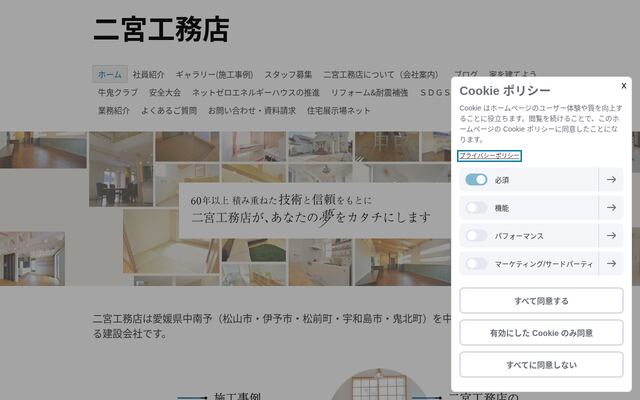The height and width of the screenshot is (400, 640).
Task: Open the 住宅展示場ネット menu item
Action: pyautogui.click(x=339, y=111)
